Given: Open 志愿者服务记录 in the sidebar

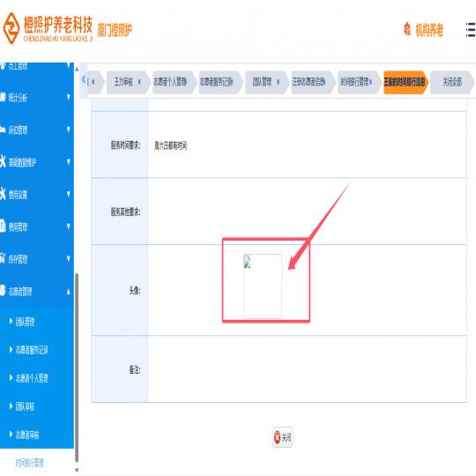Looking at the screenshot, I should (32, 350).
